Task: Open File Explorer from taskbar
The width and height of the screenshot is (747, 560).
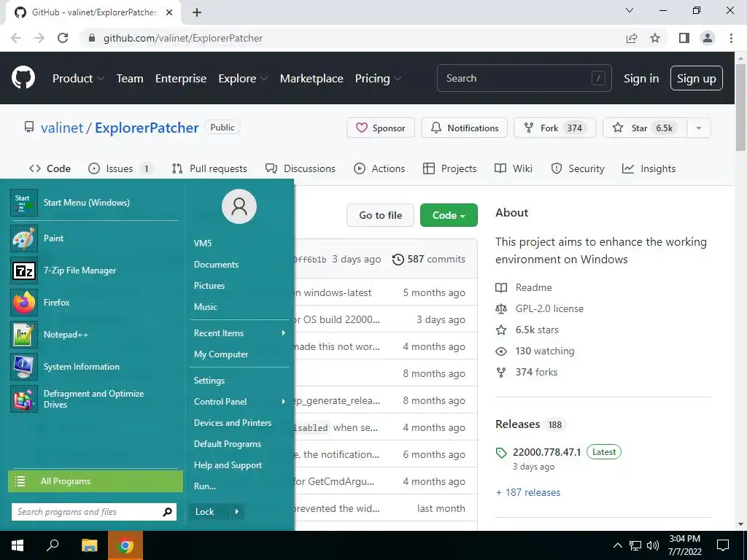Action: (x=89, y=545)
